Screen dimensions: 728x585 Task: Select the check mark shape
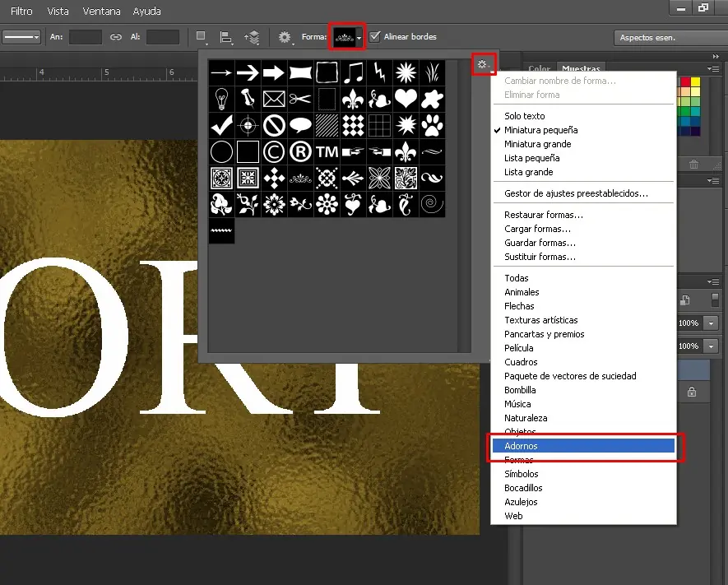coord(221,125)
